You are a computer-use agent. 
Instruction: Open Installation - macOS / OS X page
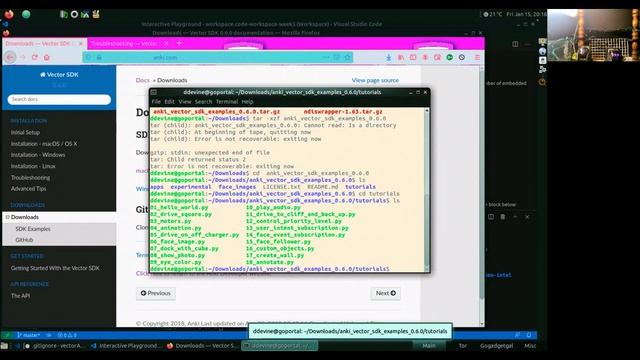pyautogui.click(x=44, y=144)
